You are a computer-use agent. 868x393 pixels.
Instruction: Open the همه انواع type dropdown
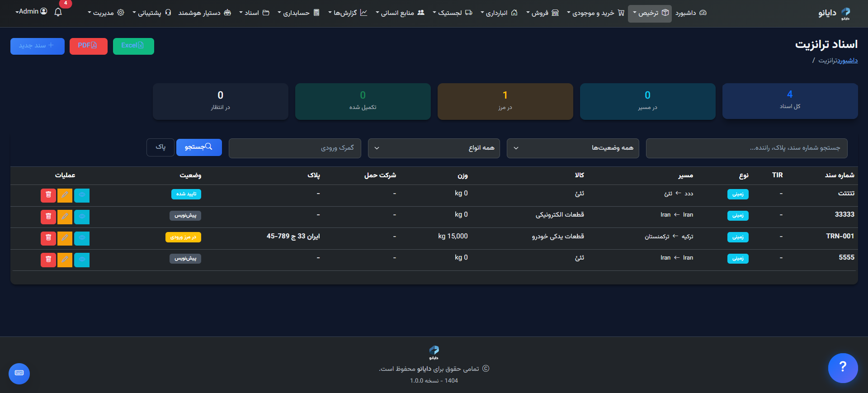(x=434, y=148)
